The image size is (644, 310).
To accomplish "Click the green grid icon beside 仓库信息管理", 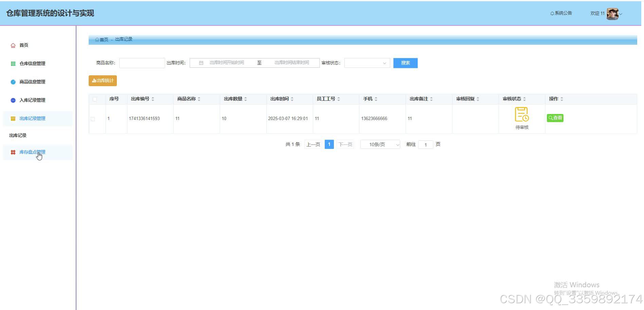I will pyautogui.click(x=13, y=63).
